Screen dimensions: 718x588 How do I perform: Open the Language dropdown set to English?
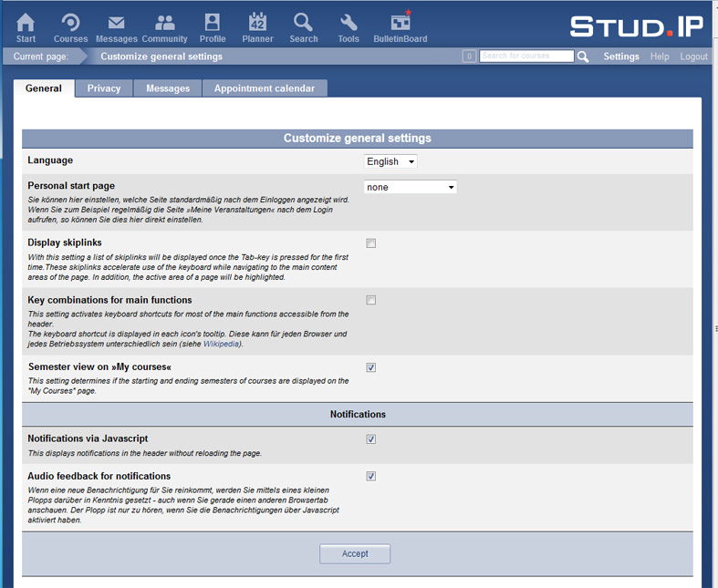tap(390, 161)
